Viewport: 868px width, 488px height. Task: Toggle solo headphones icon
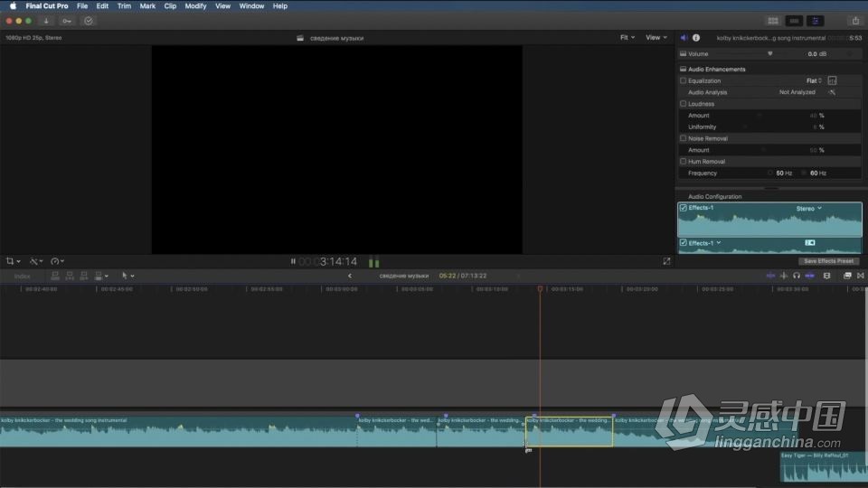tap(796, 276)
